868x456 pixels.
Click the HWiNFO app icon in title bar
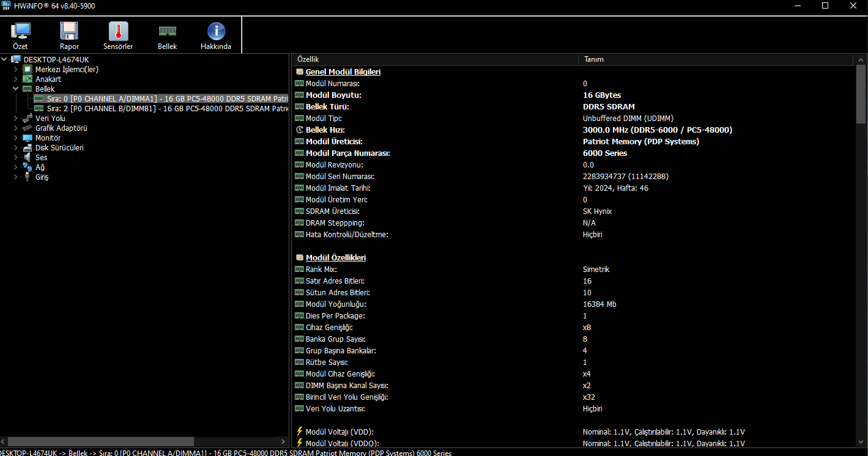coord(6,6)
